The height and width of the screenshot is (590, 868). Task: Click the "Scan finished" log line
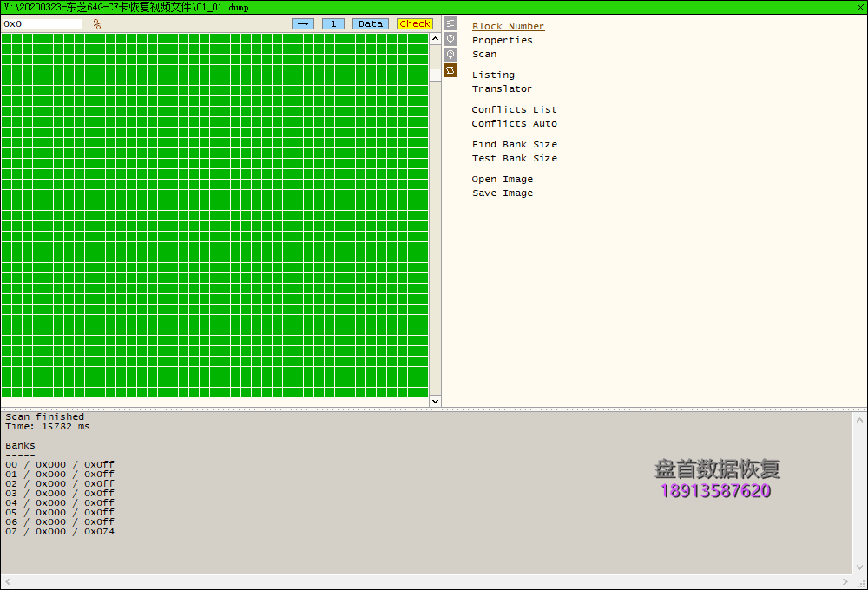click(45, 416)
